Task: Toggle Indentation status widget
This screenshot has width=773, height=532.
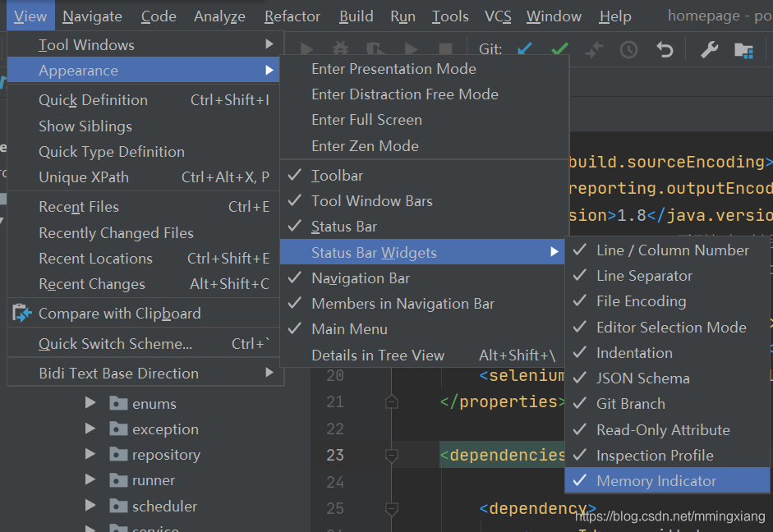Action: click(x=668, y=353)
